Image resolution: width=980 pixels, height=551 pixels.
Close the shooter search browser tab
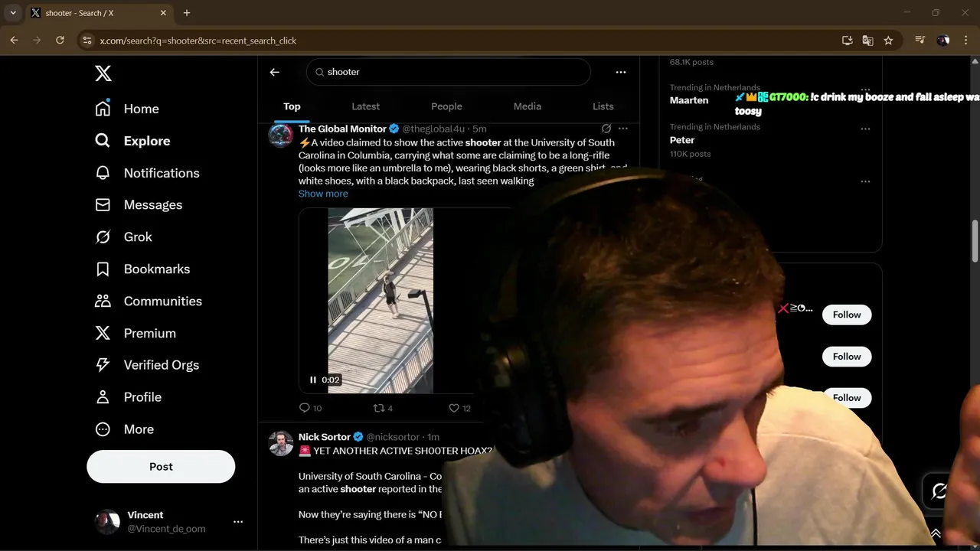coord(163,13)
